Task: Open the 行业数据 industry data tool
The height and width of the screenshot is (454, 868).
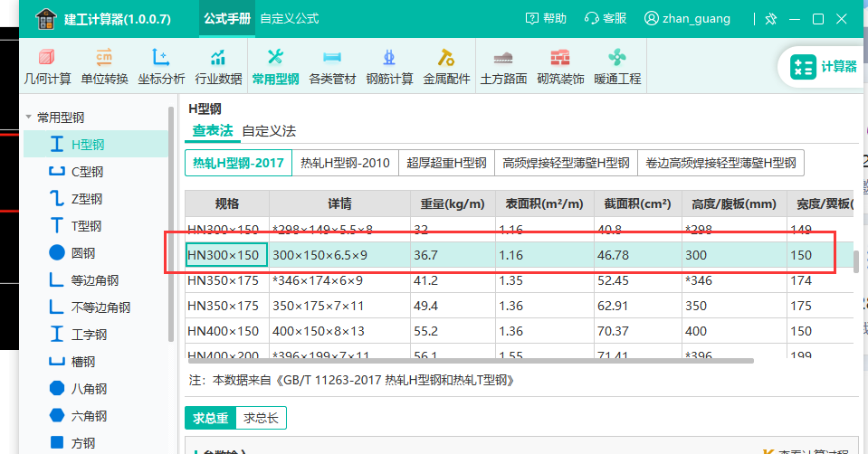Action: [x=218, y=66]
